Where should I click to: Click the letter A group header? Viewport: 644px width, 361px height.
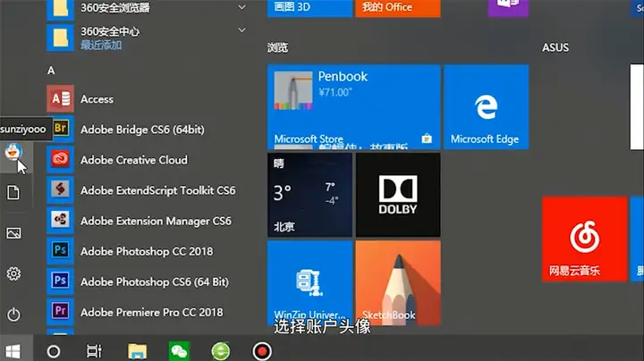click(x=51, y=71)
